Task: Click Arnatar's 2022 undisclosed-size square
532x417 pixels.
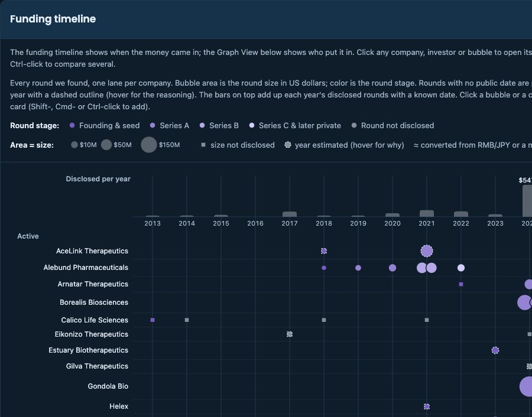Action: [460, 284]
